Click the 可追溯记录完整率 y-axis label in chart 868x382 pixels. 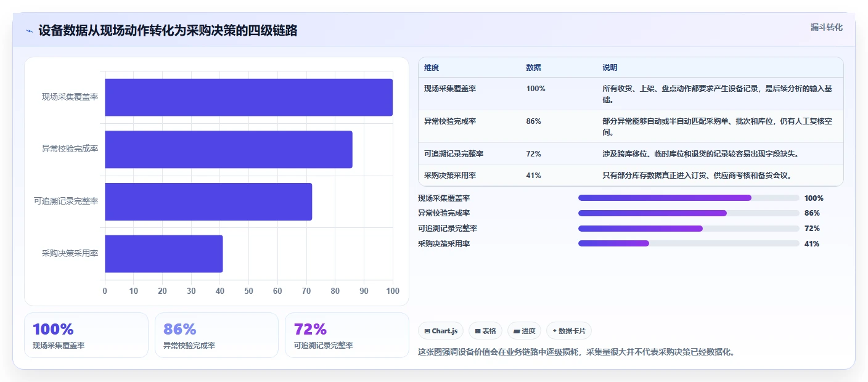pyautogui.click(x=66, y=201)
